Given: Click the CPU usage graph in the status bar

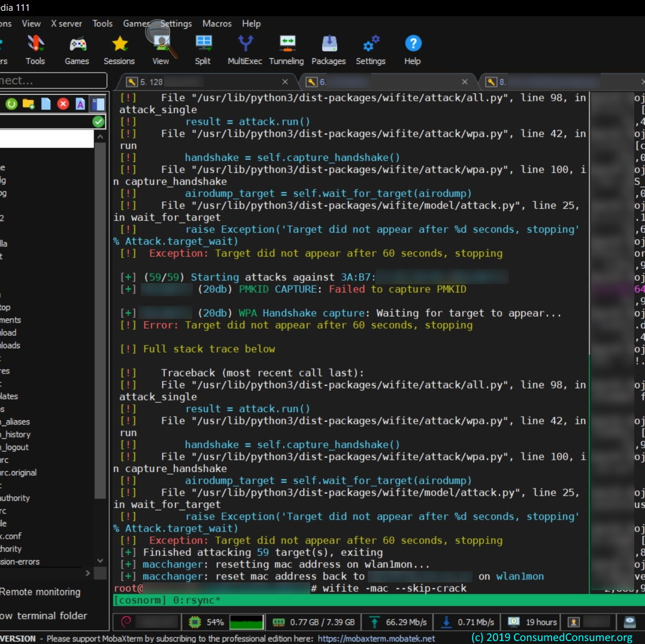Looking at the screenshot, I should pyautogui.click(x=246, y=622).
